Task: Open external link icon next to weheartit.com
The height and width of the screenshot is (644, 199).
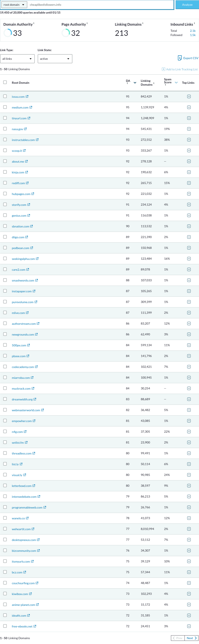Action: click(x=33, y=529)
